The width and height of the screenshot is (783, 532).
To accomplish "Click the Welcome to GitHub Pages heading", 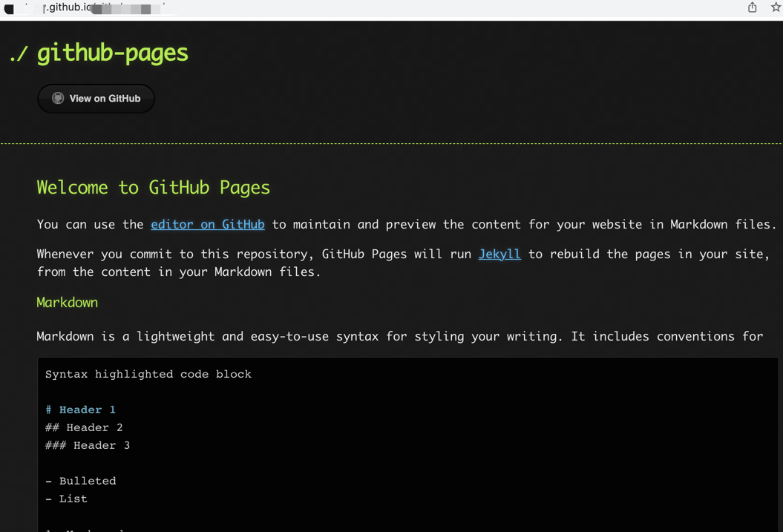I will tap(153, 188).
